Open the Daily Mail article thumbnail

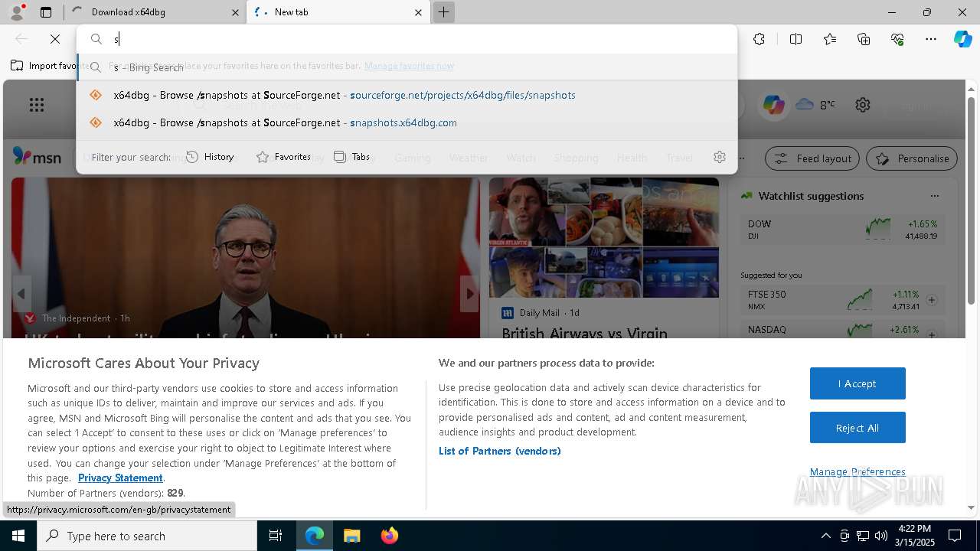click(604, 237)
